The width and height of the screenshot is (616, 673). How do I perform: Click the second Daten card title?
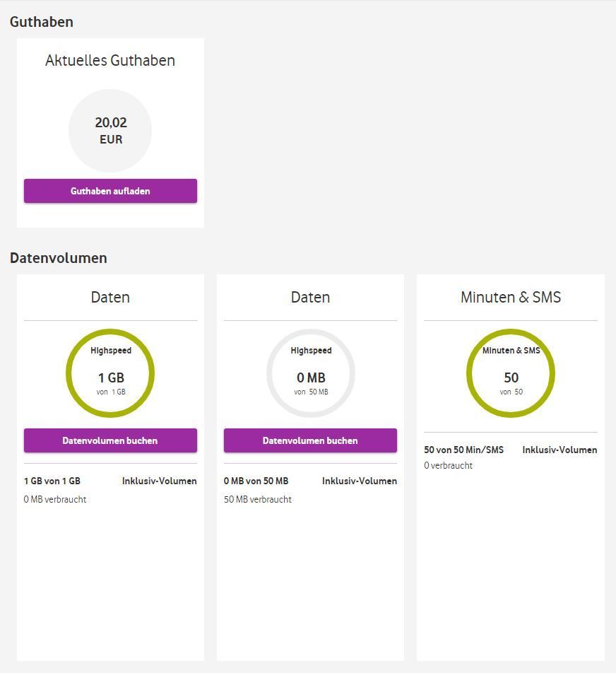click(310, 297)
